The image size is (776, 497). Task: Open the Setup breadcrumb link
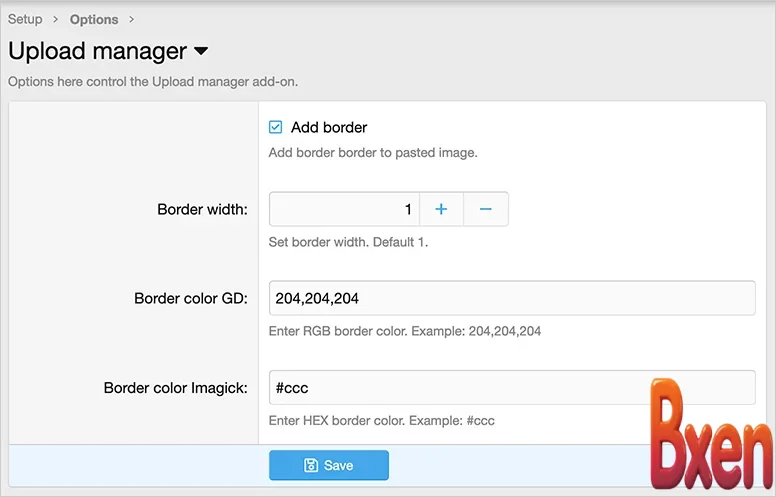[x=25, y=19]
